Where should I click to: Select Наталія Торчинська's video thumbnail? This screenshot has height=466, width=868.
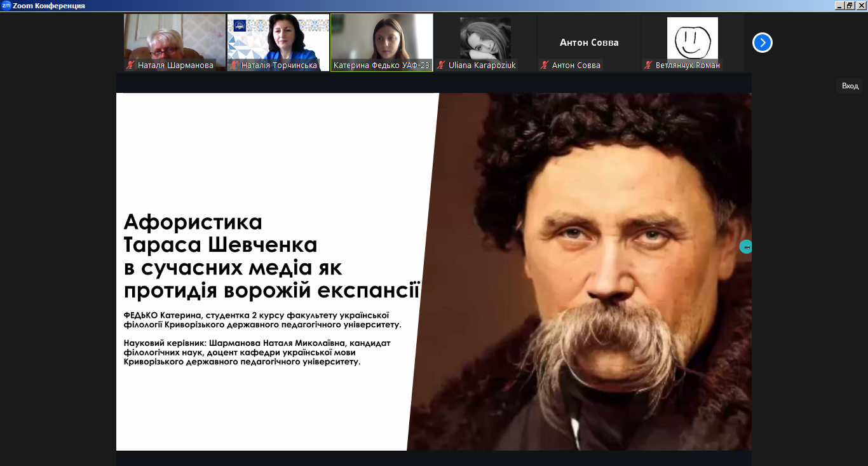coord(278,37)
